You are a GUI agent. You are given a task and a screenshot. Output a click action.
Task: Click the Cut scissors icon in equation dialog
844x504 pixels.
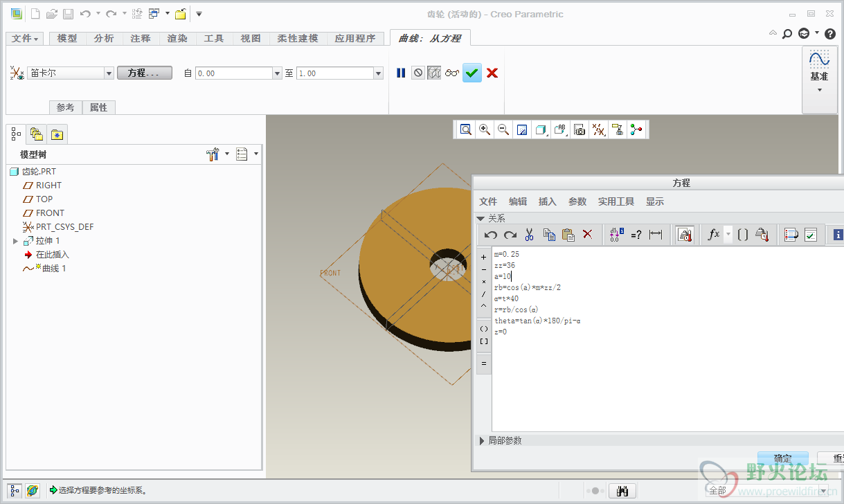530,235
